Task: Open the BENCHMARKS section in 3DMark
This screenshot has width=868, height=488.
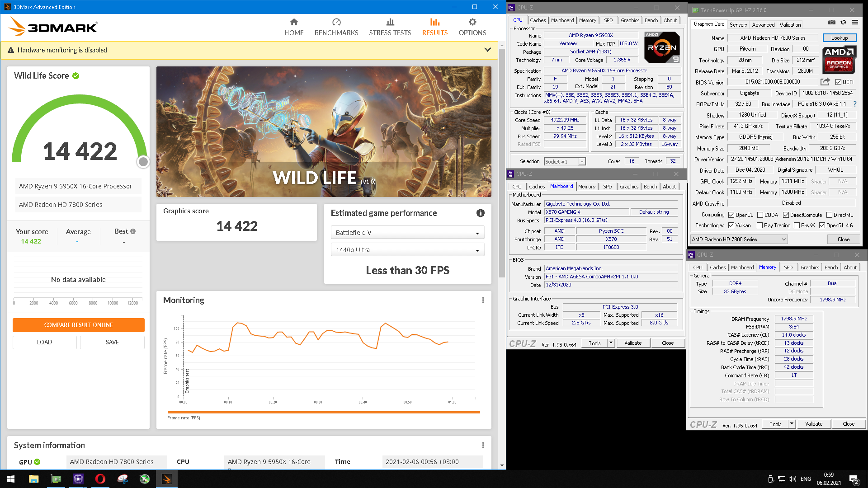Action: [336, 27]
